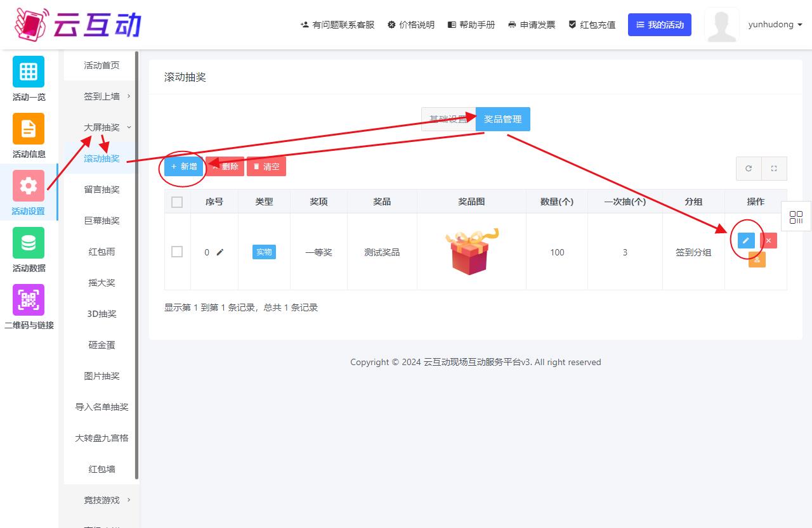
Task: Select 红包墙 in the side menu
Action: point(101,469)
